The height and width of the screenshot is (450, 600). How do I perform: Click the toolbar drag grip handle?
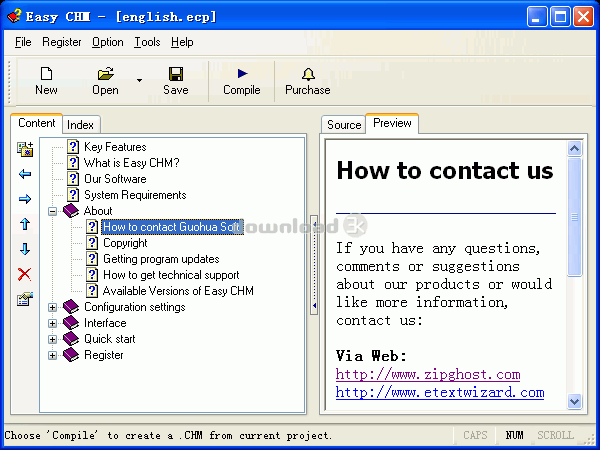10,81
